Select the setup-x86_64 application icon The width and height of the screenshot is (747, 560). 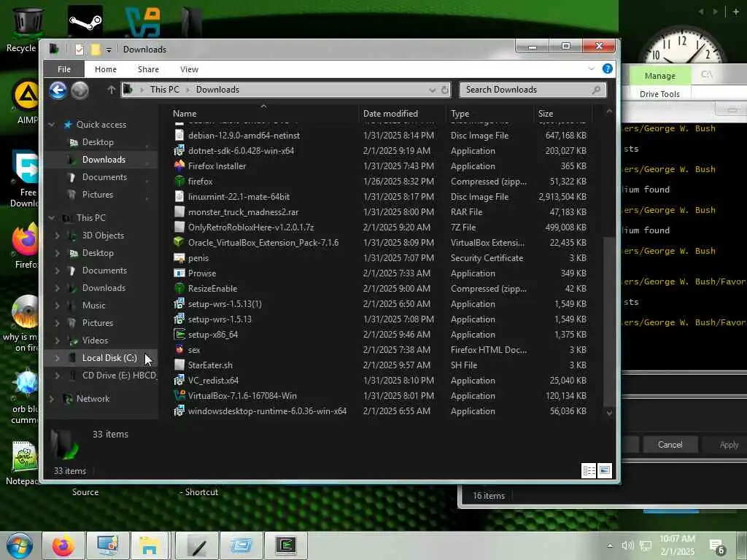pos(179,334)
